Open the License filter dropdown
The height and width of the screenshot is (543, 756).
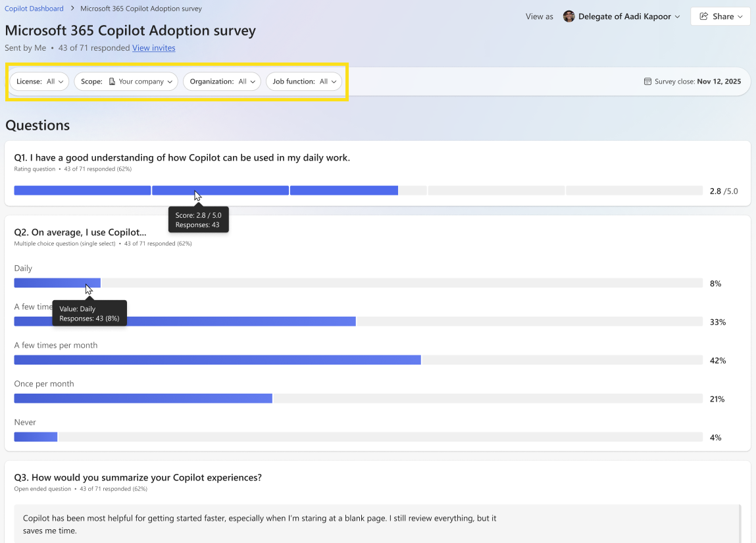[39, 82]
